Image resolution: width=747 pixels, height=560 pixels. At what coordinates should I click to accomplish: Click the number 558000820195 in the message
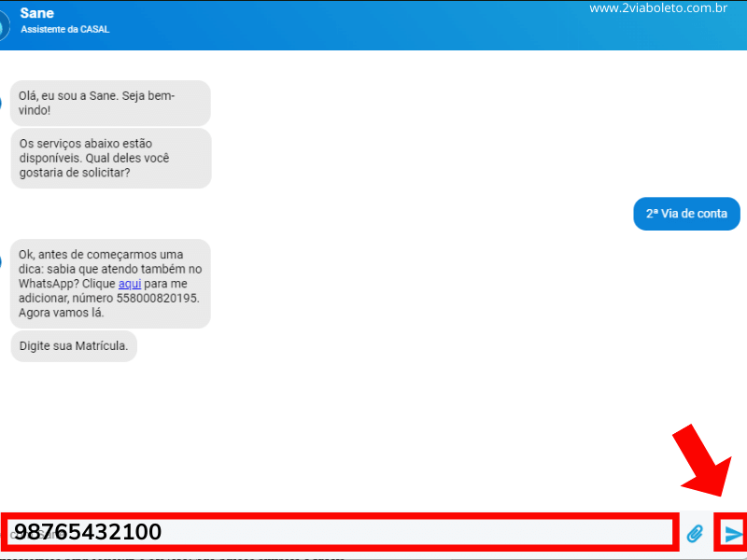tap(161, 299)
